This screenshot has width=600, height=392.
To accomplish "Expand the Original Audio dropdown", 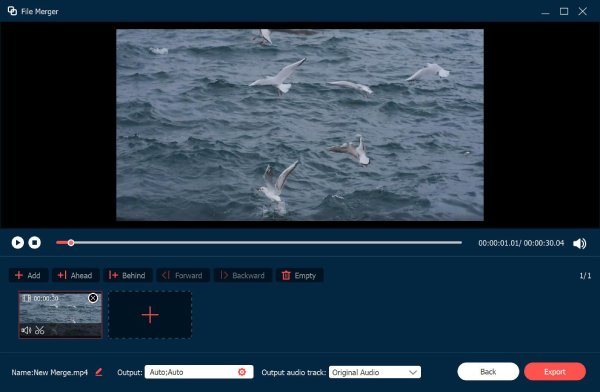I will tap(375, 372).
